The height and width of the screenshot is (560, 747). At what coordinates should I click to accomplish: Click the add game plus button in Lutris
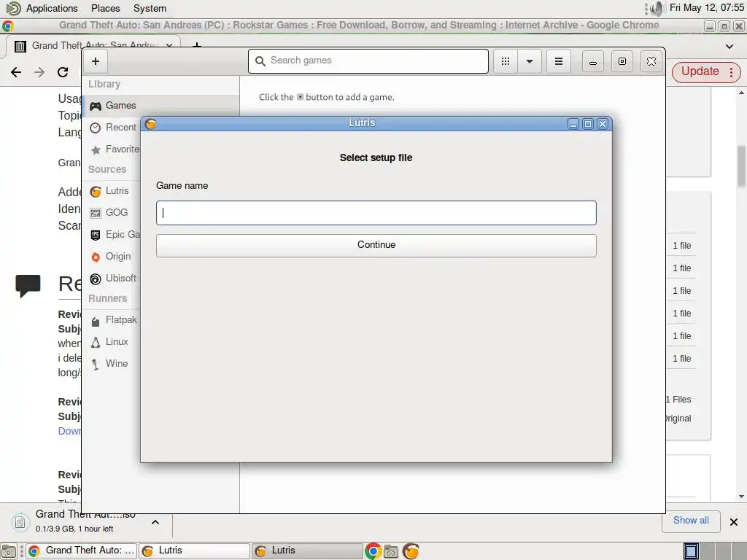pyautogui.click(x=96, y=61)
